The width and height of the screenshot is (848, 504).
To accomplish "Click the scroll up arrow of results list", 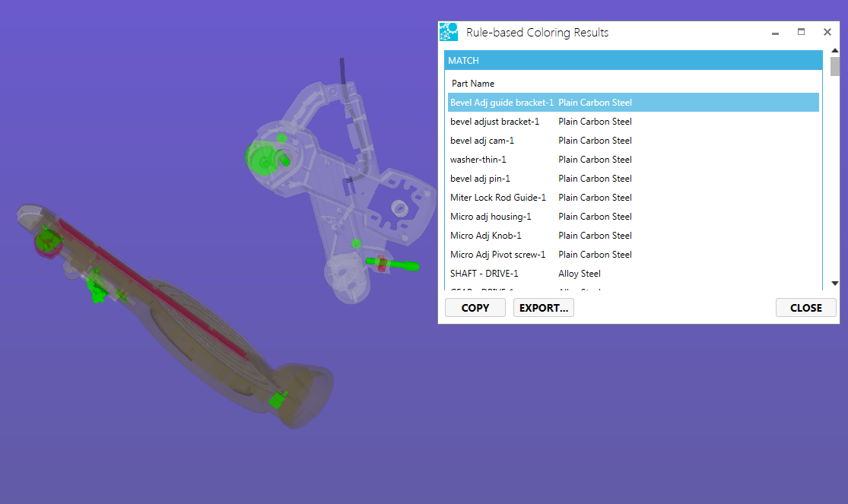I will click(835, 51).
